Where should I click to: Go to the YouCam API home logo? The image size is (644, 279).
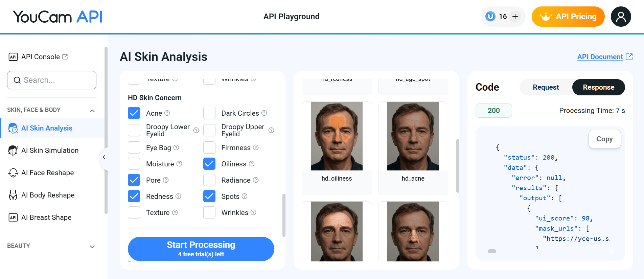point(58,17)
